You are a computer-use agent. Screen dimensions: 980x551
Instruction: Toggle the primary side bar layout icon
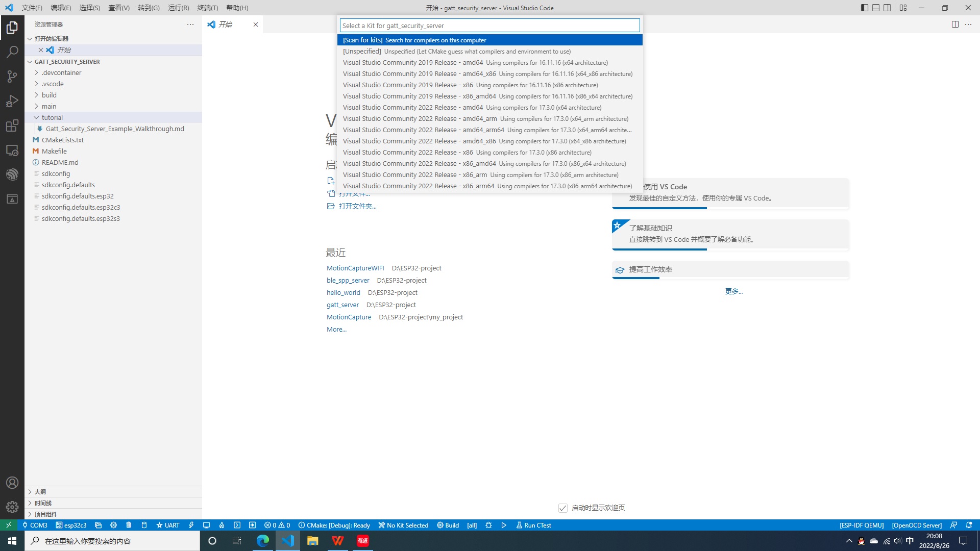coord(865,8)
